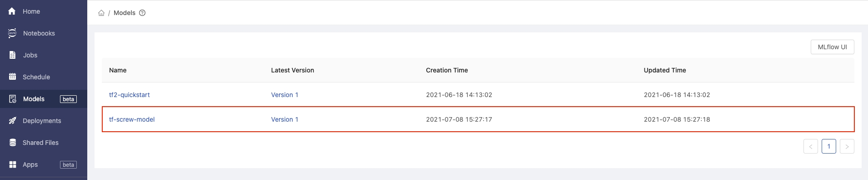The width and height of the screenshot is (868, 180).
Task: Go to the previous page arrow
Action: point(810,146)
